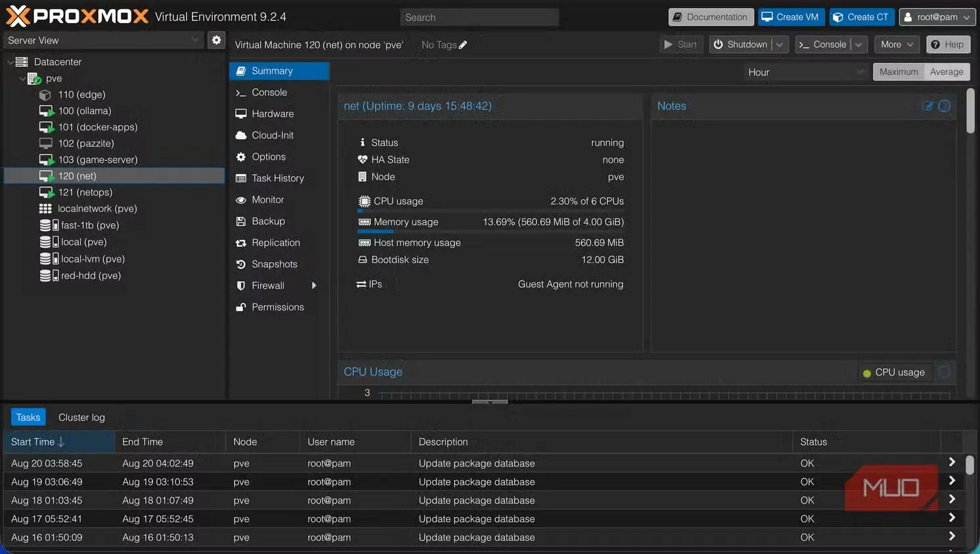
Task: Open the Server View gear settings
Action: [216, 40]
